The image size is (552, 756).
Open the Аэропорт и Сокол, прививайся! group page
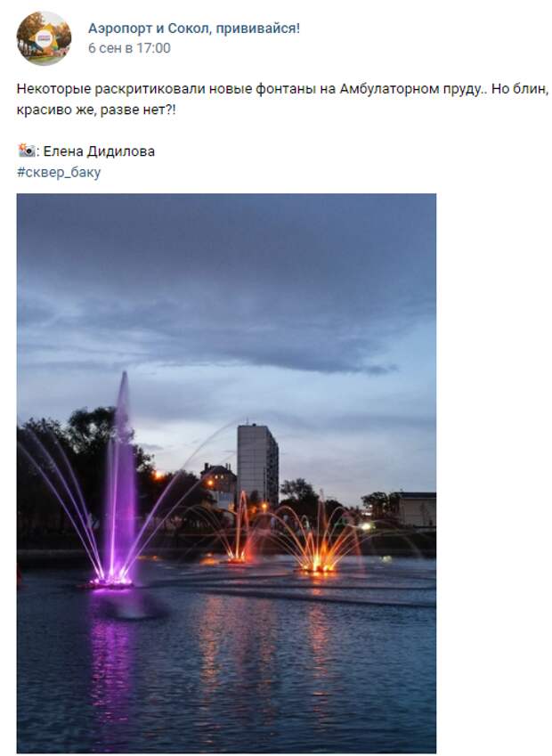(x=194, y=28)
